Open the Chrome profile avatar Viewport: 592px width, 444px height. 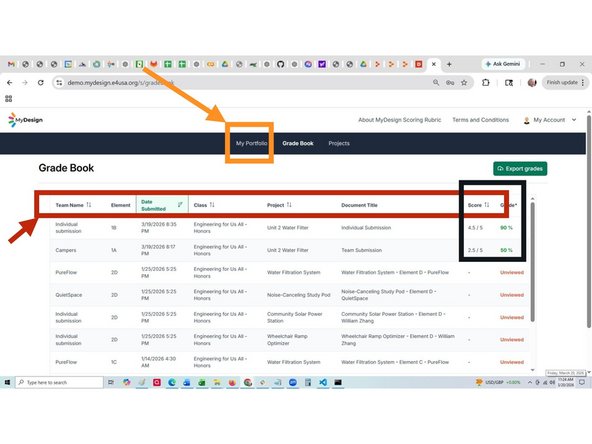[x=532, y=82]
